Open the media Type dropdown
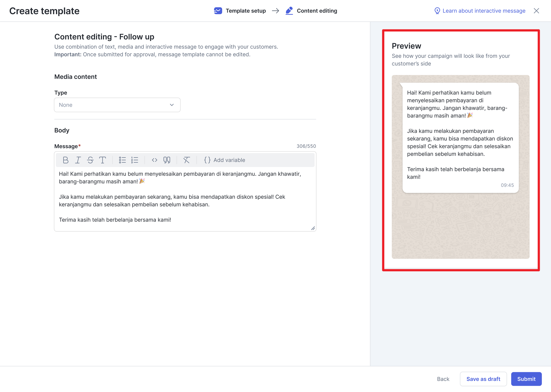Viewport: 551px width, 392px height. (117, 105)
